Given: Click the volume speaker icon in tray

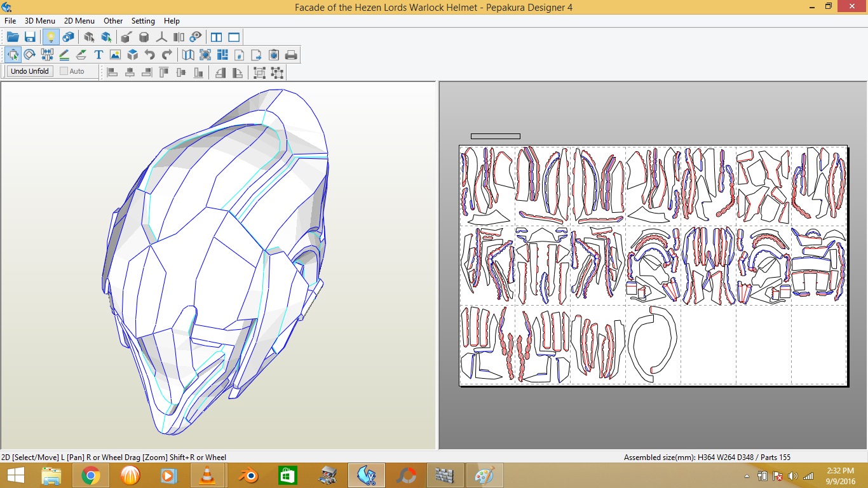Looking at the screenshot, I should (x=792, y=476).
